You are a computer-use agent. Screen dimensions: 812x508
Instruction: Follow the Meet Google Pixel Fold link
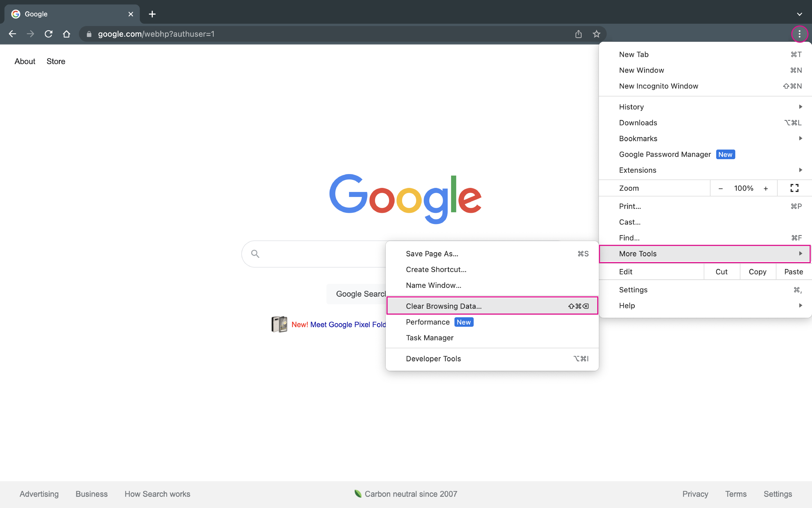348,325
